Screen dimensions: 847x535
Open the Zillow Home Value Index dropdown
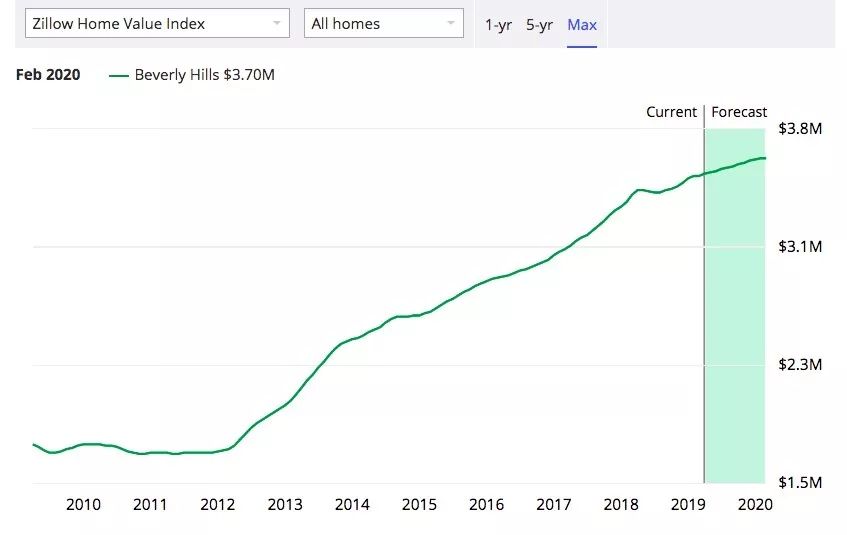coord(150,23)
